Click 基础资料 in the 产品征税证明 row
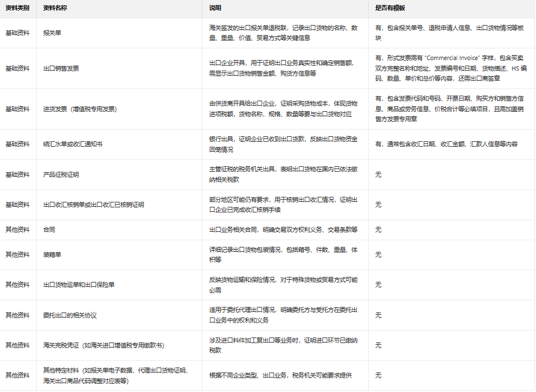The width and height of the screenshot is (536, 392). 17,175
